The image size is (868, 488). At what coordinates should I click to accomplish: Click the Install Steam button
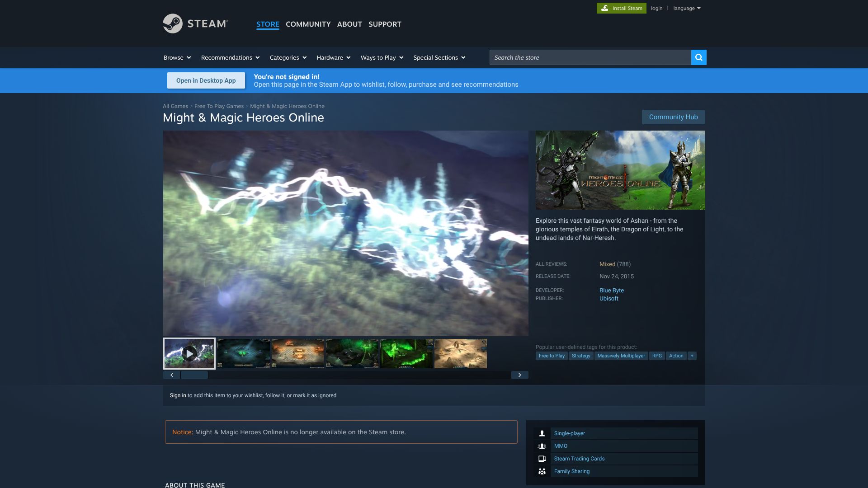pos(622,8)
